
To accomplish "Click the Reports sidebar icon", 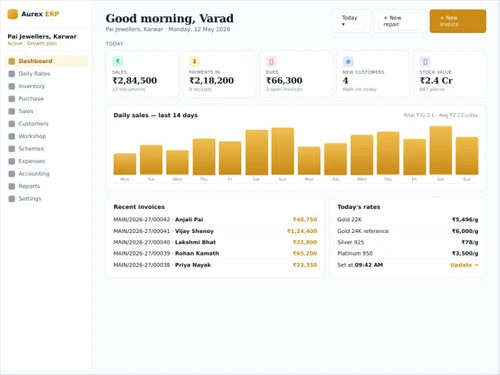I will point(12,186).
